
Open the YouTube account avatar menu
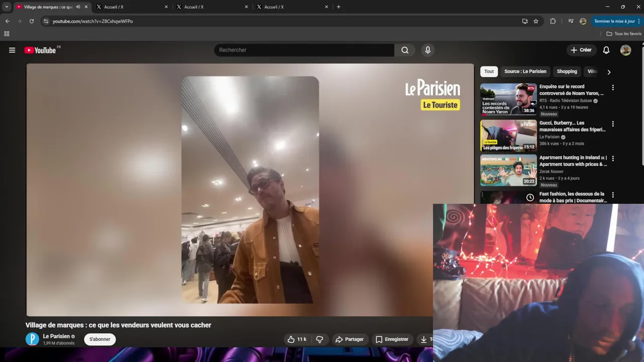coord(625,50)
